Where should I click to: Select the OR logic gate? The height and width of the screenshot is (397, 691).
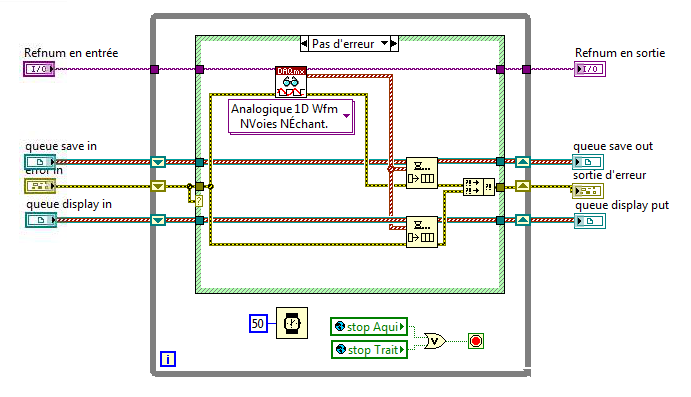pos(435,341)
